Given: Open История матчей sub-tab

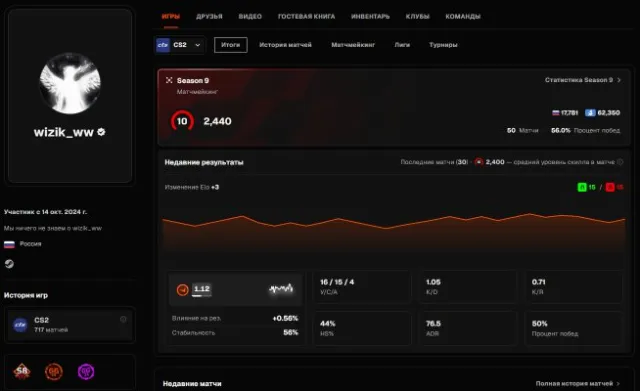Looking at the screenshot, I should click(x=285, y=45).
